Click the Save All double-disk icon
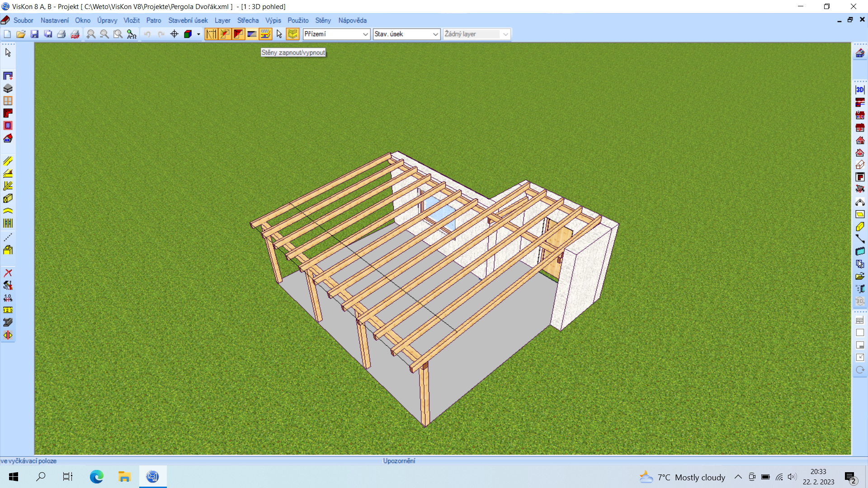Viewport: 868px width, 488px height. (x=48, y=34)
